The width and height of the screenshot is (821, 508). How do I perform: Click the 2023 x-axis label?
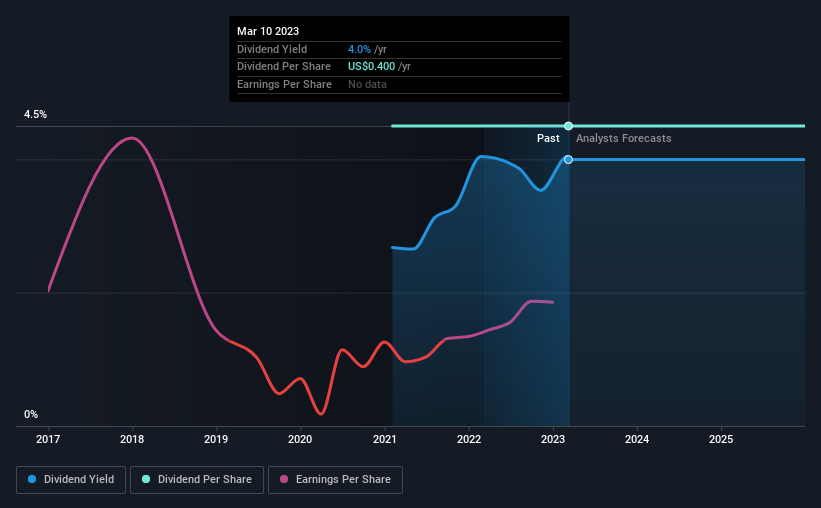coord(553,439)
